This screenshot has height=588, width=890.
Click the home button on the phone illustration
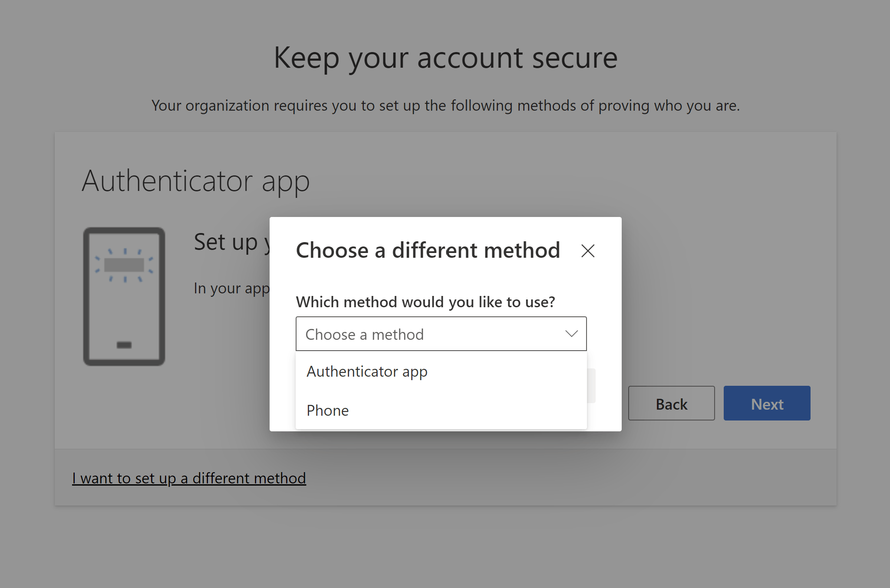[124, 345]
